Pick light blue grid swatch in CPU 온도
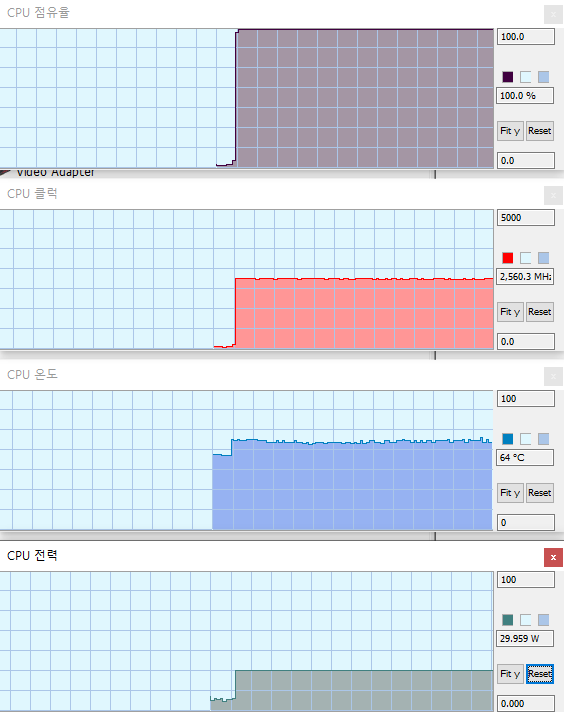Viewport: 564px width, 712px height. [544, 439]
